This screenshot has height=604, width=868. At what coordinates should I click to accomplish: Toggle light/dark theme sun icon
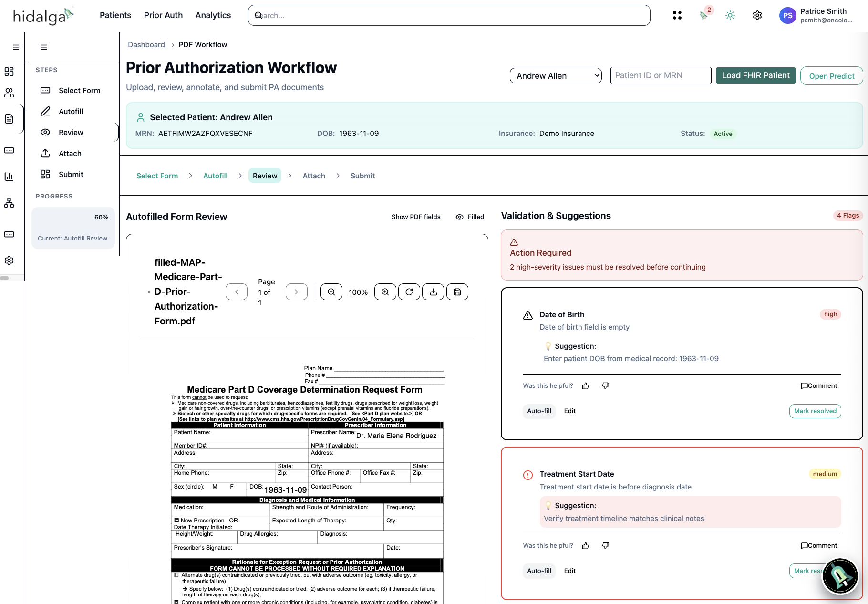pyautogui.click(x=730, y=15)
